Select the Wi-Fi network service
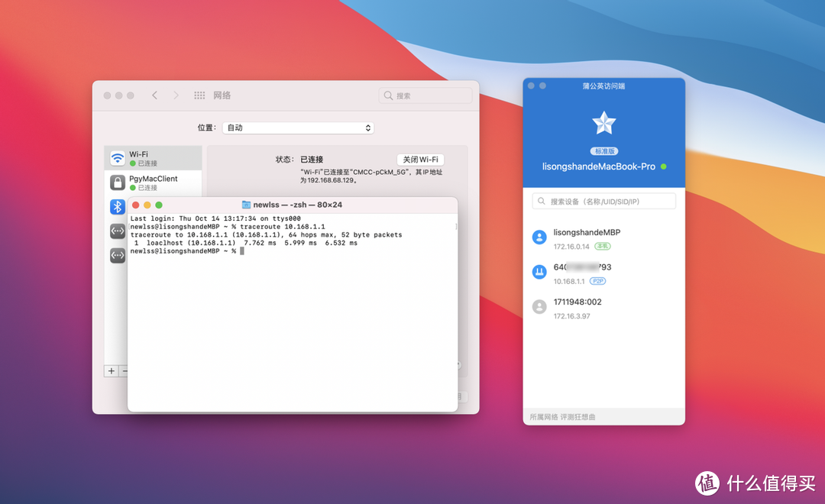This screenshot has width=825, height=504. point(153,158)
